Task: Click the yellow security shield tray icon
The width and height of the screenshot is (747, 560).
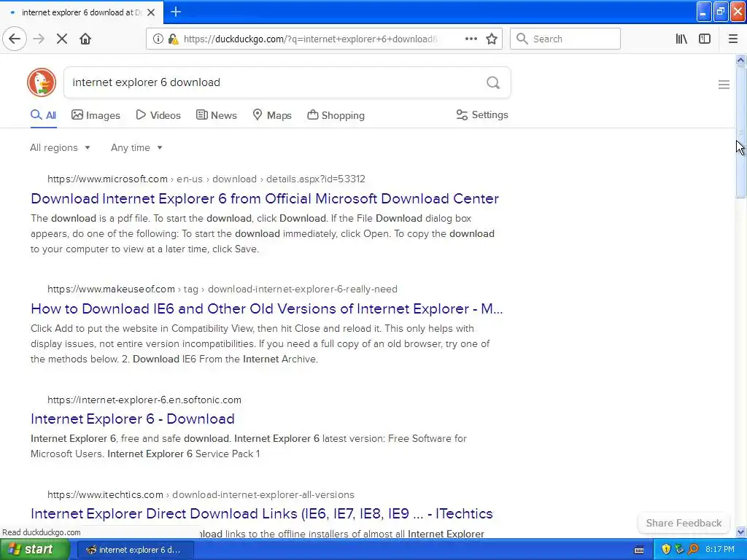Action: coord(666,549)
